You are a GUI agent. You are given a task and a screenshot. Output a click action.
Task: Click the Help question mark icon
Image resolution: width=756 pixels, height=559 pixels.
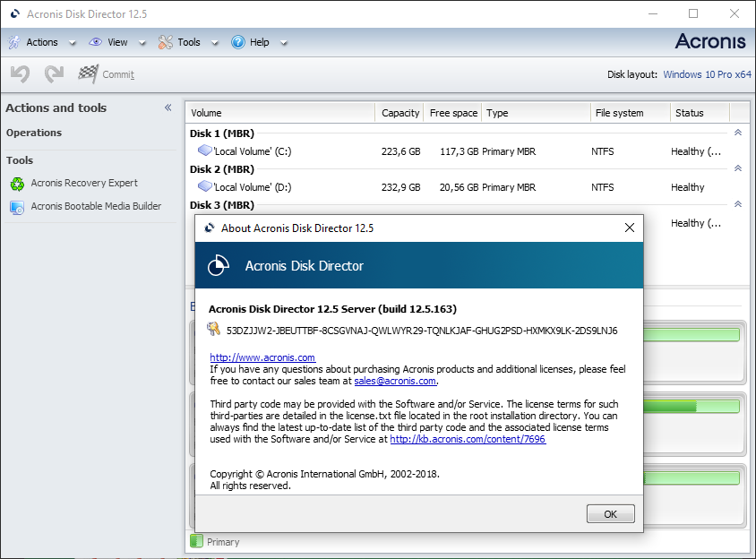238,42
